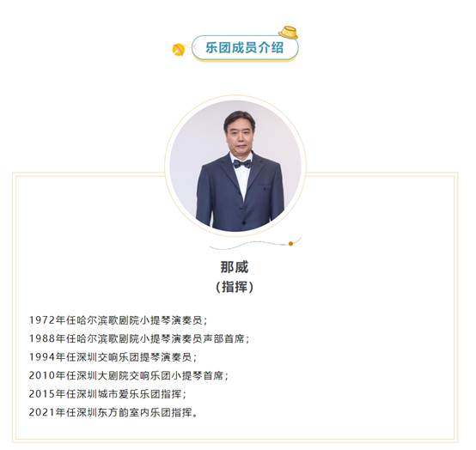Select the 2010年 深圳大剧院交响乐团 line
This screenshot has height=450, width=476.
[128, 375]
